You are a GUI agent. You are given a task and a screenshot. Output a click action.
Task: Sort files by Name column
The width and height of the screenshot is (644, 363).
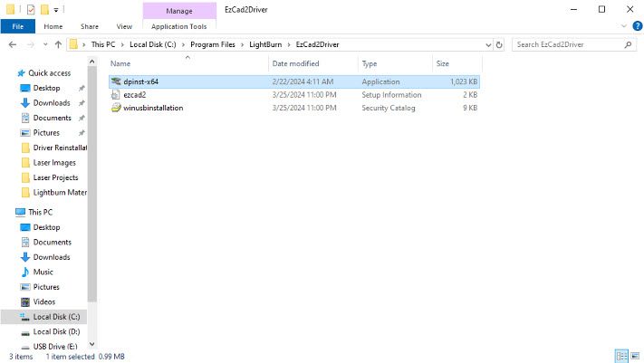click(120, 63)
